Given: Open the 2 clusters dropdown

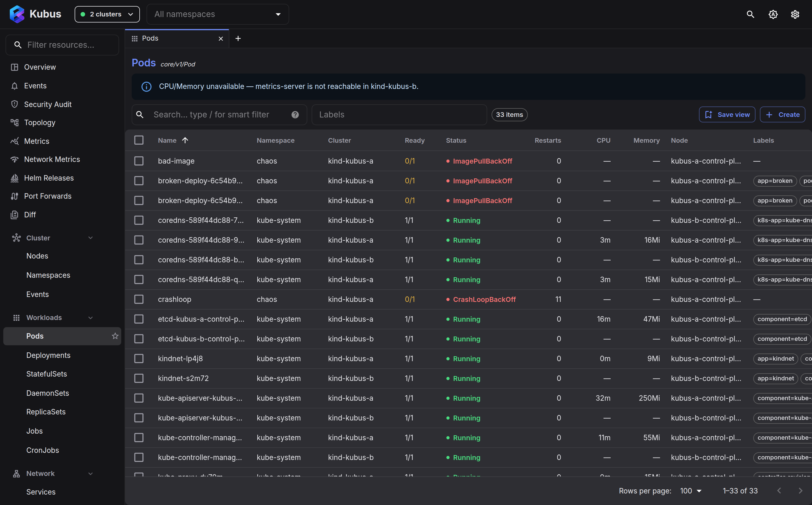Looking at the screenshot, I should (107, 14).
